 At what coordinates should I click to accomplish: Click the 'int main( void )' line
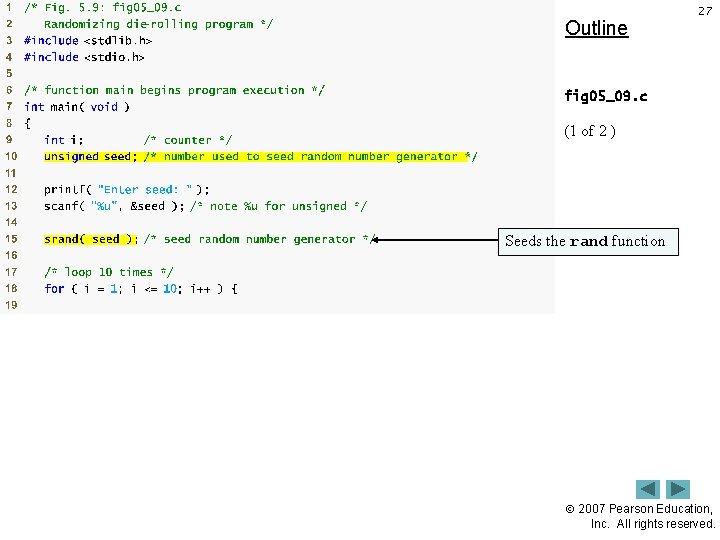point(77,107)
